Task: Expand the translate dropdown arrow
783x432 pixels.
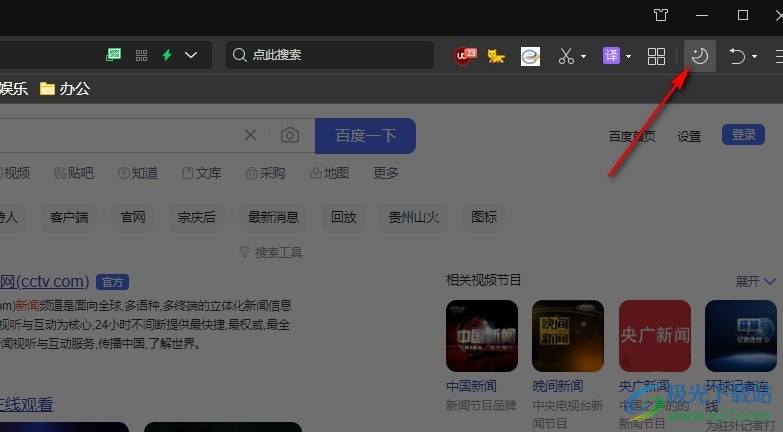Action: click(628, 56)
